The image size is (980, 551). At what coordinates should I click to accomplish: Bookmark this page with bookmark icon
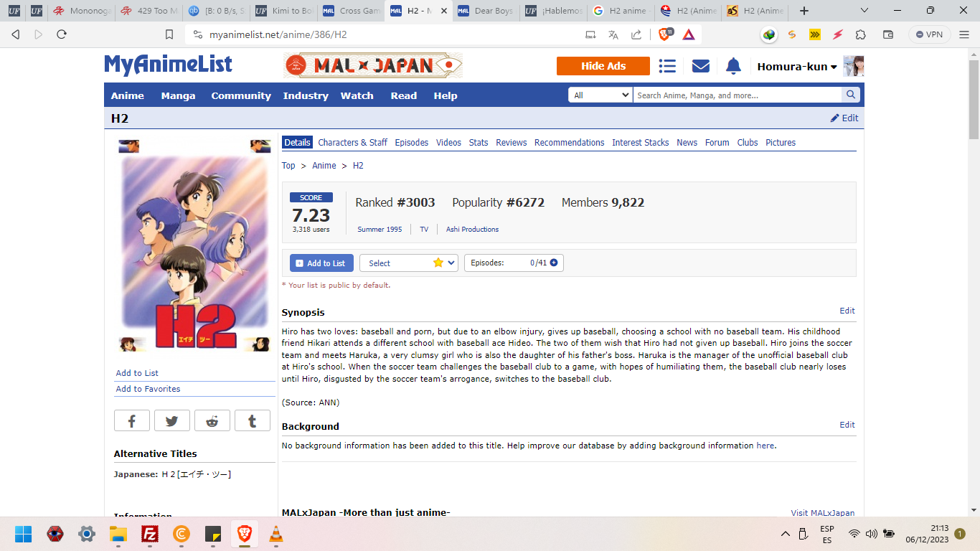pos(169,34)
